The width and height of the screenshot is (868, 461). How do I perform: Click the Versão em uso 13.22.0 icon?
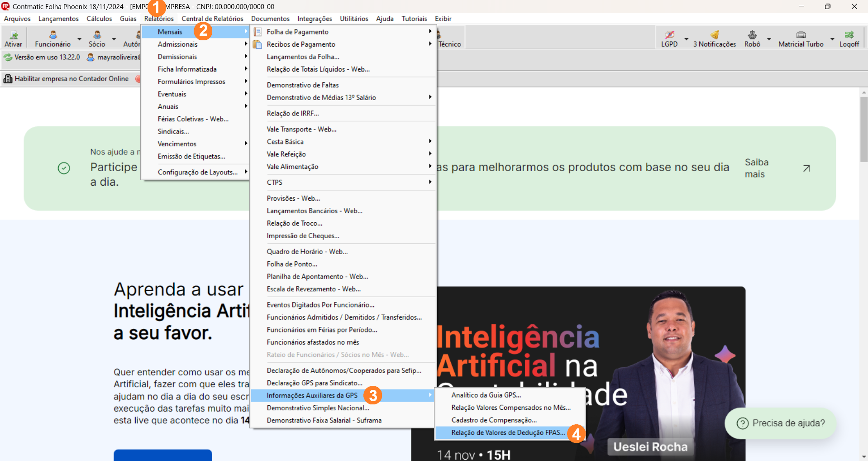click(8, 58)
